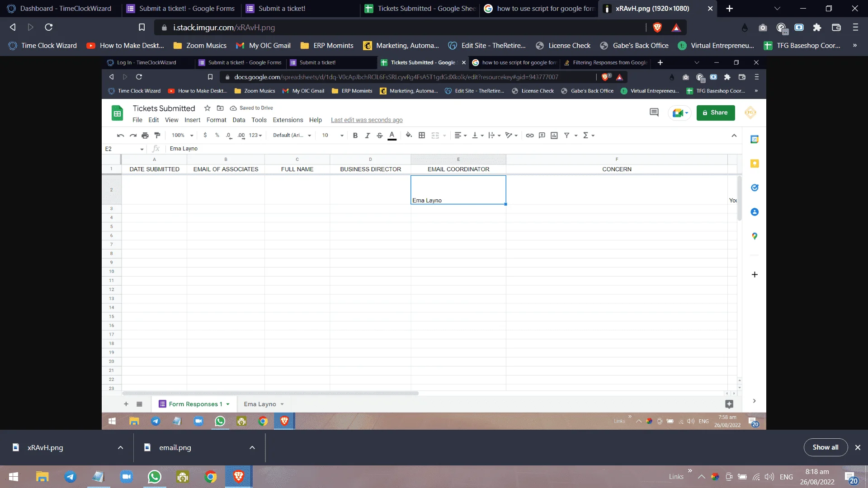Click the fill color bucket in Sheets
Screen dimensions: 868x488
(x=409, y=136)
